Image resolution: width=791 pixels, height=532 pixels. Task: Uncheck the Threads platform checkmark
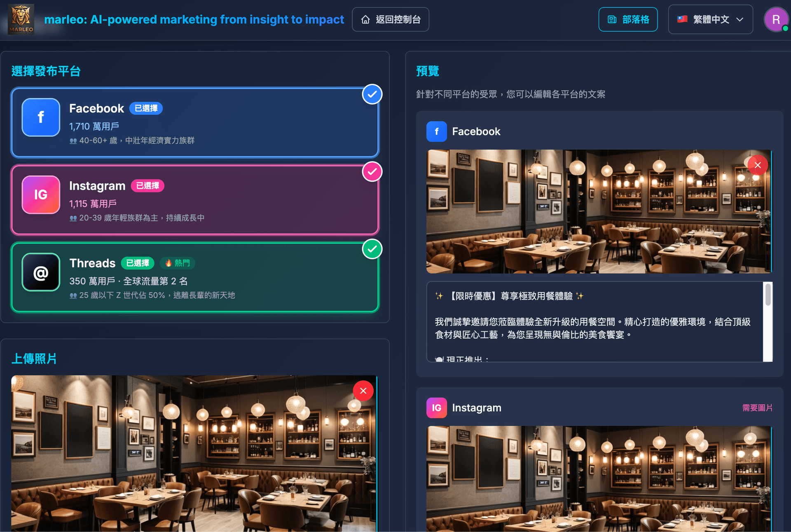click(372, 249)
